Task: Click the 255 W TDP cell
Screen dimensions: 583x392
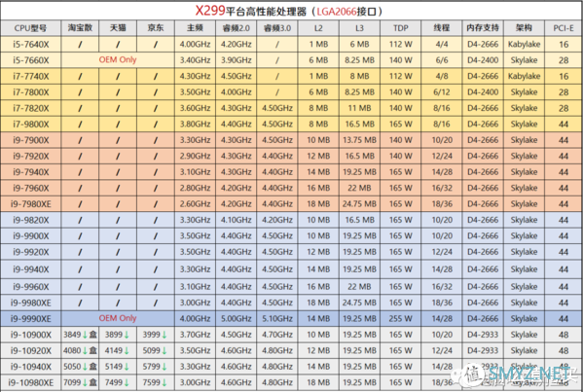Action: 400,318
